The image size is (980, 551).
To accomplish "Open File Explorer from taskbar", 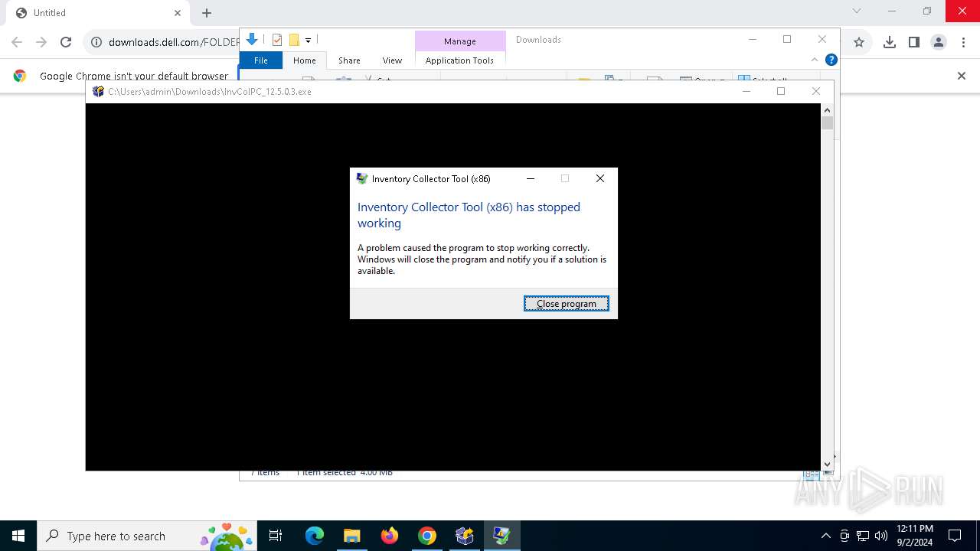I will (x=351, y=536).
